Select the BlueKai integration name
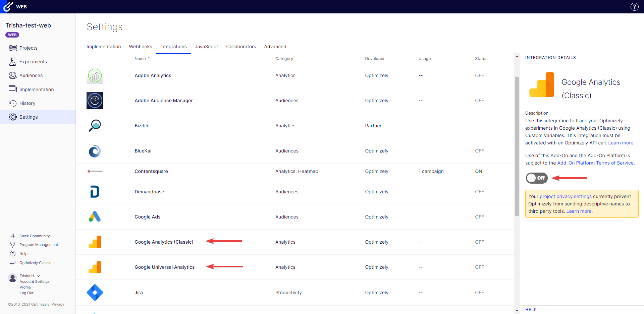The width and height of the screenshot is (644, 314). pos(143,151)
